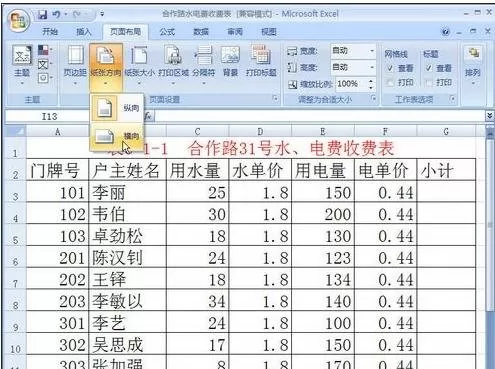495x369 pixels.
Task: Expand the formula bar chevron
Action: tap(489, 116)
